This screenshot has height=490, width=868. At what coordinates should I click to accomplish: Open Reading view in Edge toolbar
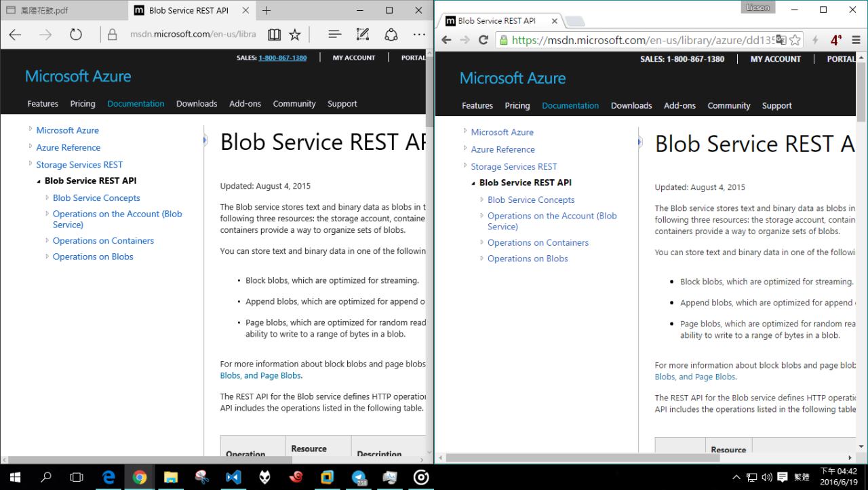(274, 35)
